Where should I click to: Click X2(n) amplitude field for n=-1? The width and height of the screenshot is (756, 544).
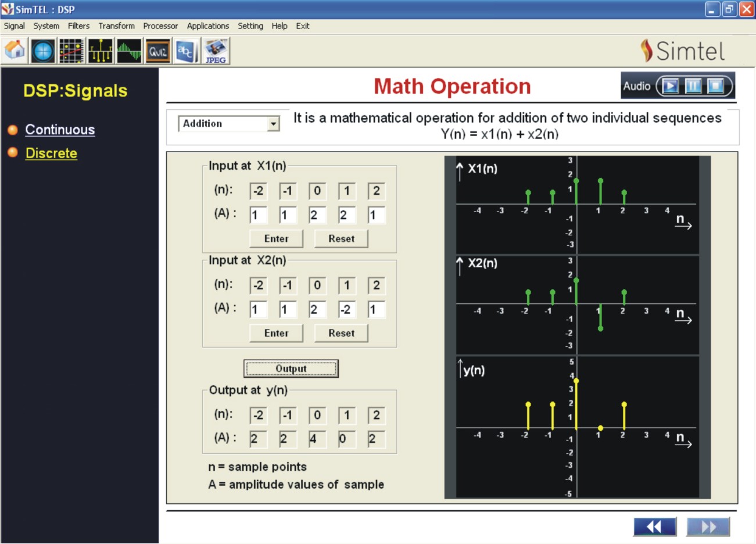[288, 309]
